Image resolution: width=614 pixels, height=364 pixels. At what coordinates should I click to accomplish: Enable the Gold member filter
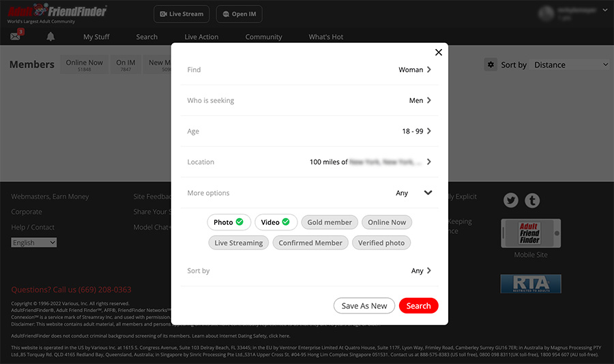point(330,222)
